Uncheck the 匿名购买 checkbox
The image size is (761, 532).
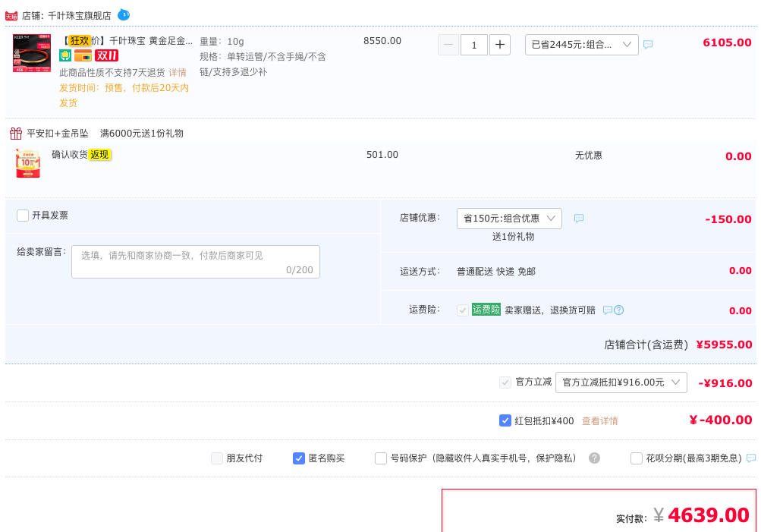click(299, 458)
